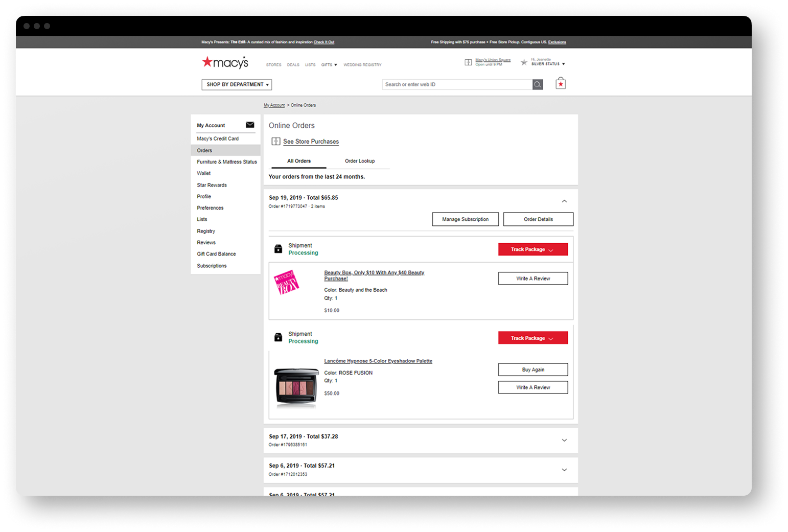Open the Silver Status account dropdown
The height and width of the screenshot is (532, 788).
pos(548,64)
